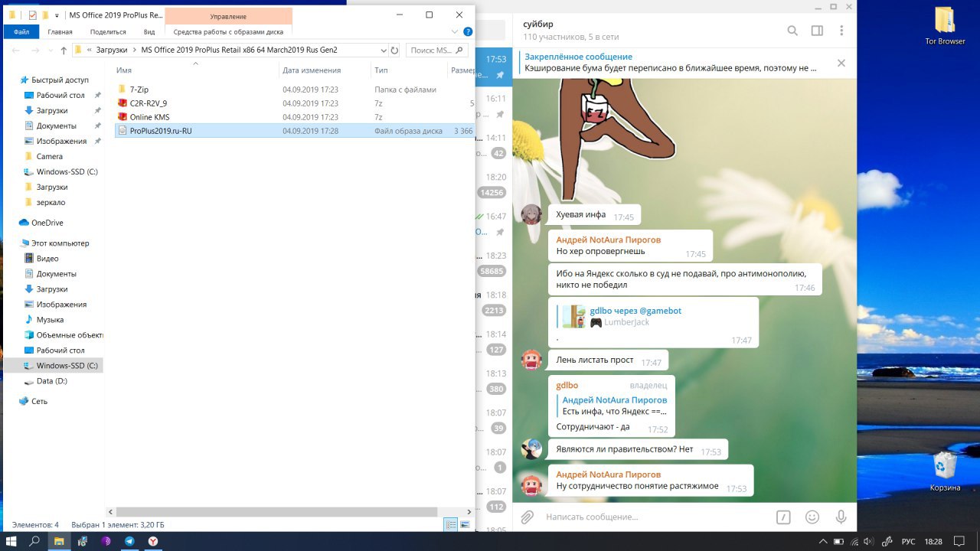Open OneDrive in navigation pane
The image size is (980, 551).
[47, 223]
